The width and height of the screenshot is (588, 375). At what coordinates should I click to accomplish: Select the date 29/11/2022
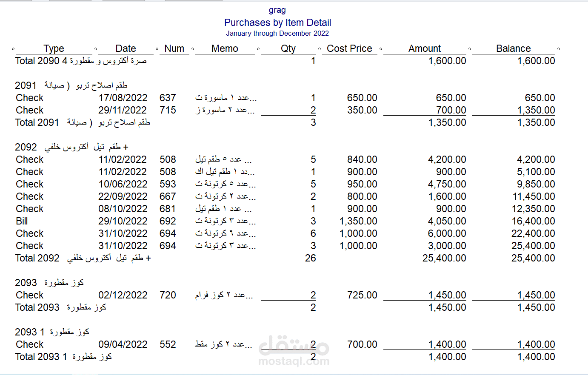pyautogui.click(x=123, y=110)
